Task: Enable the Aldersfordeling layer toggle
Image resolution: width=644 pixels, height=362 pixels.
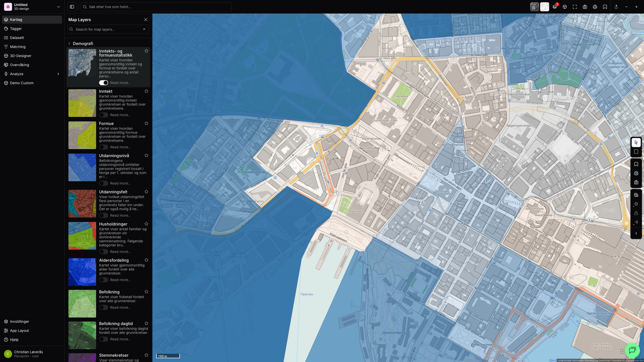Action: [x=104, y=280]
